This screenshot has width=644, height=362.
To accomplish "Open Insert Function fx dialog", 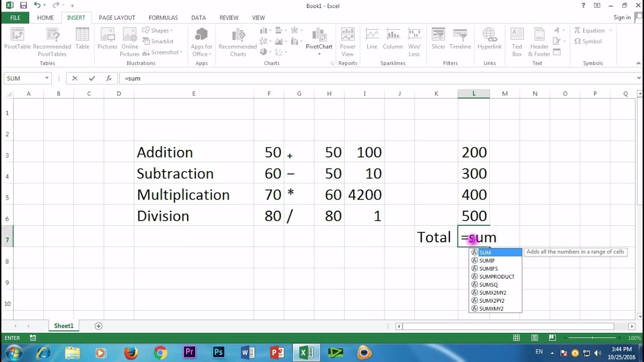I will coord(109,78).
